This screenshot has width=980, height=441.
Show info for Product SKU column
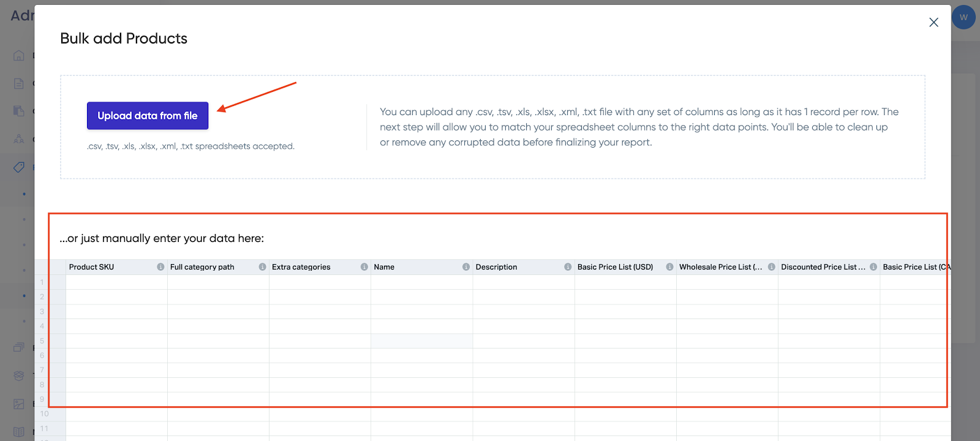click(160, 267)
